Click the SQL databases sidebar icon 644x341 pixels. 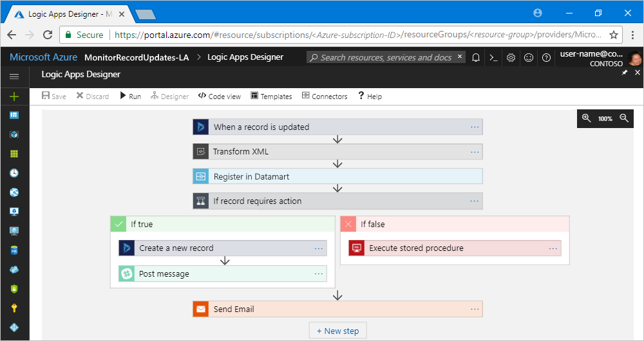14,250
